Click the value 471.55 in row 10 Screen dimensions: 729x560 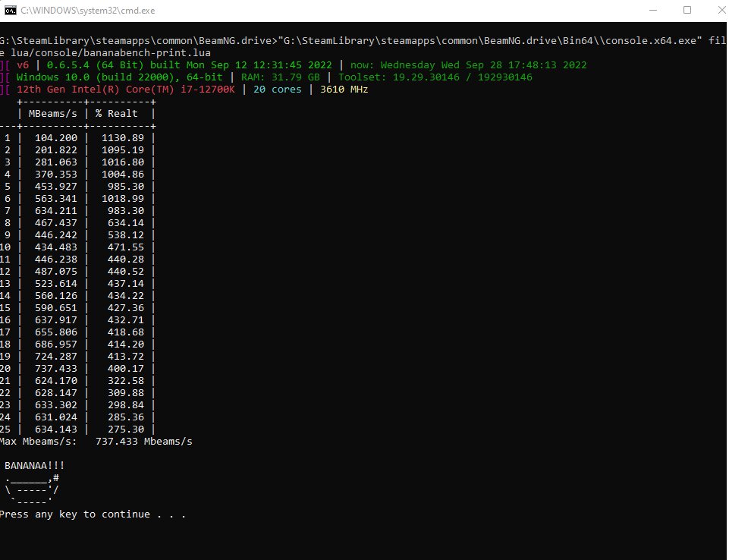126,247
